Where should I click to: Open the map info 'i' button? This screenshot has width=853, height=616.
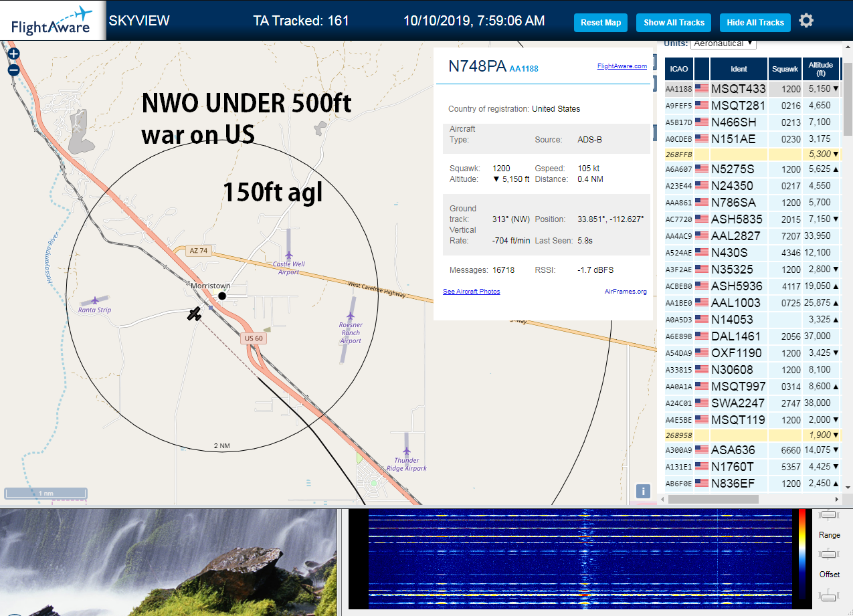pyautogui.click(x=643, y=492)
